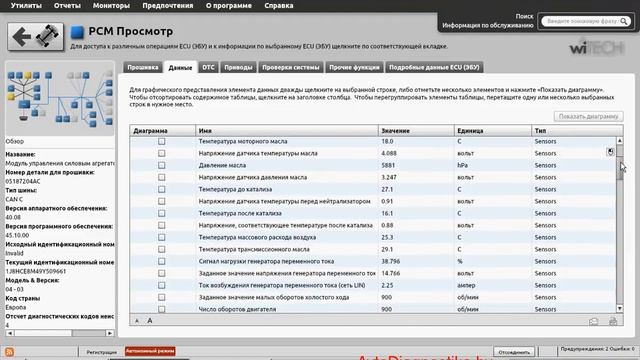Viewport: 640px width, 360px height.
Task: Sort table by Диаграмма column header
Action: tap(162, 131)
